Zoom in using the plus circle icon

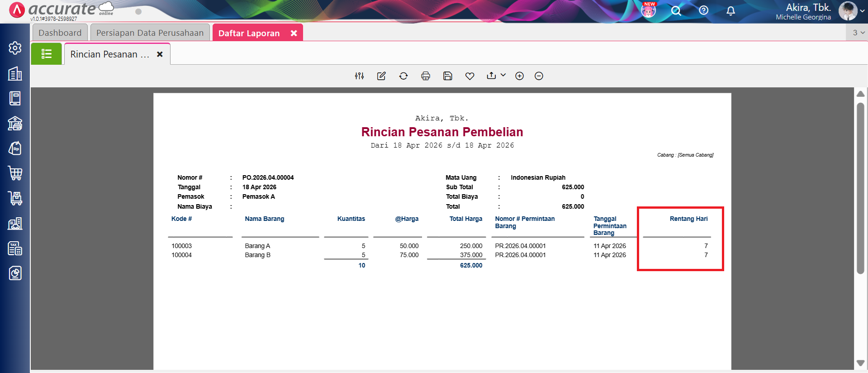[519, 76]
